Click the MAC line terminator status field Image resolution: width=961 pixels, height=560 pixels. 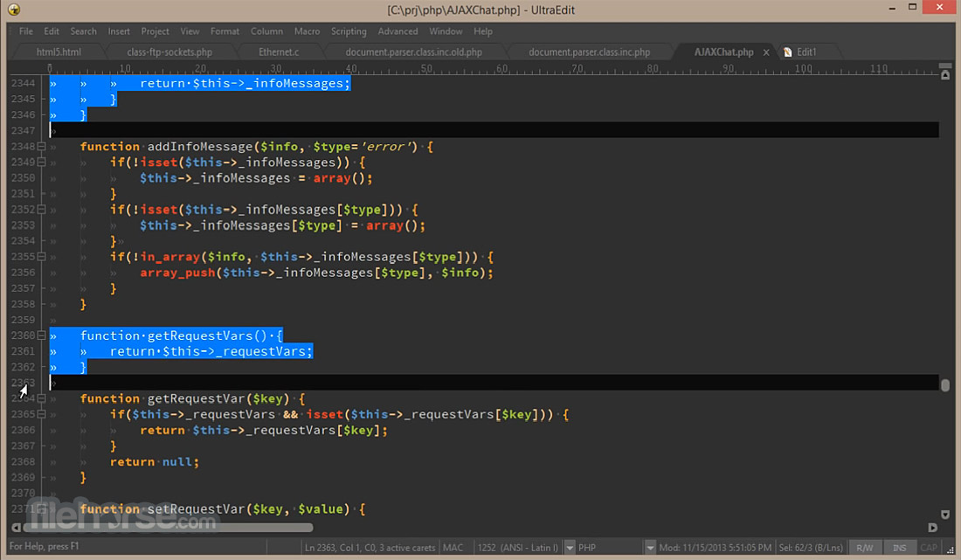tap(453, 548)
